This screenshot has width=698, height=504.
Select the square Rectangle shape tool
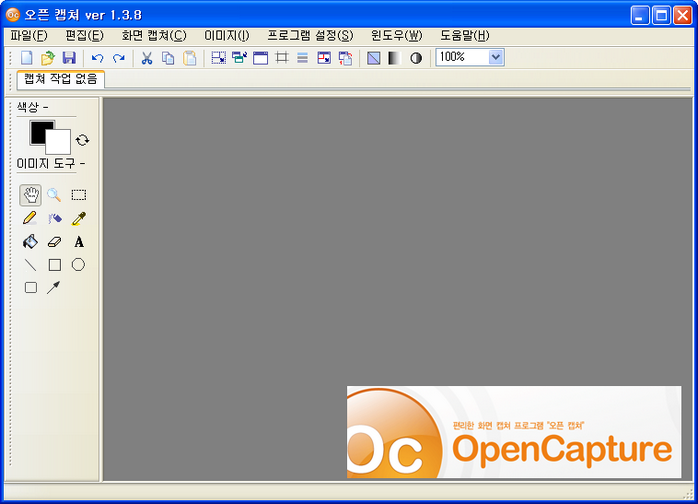point(55,265)
